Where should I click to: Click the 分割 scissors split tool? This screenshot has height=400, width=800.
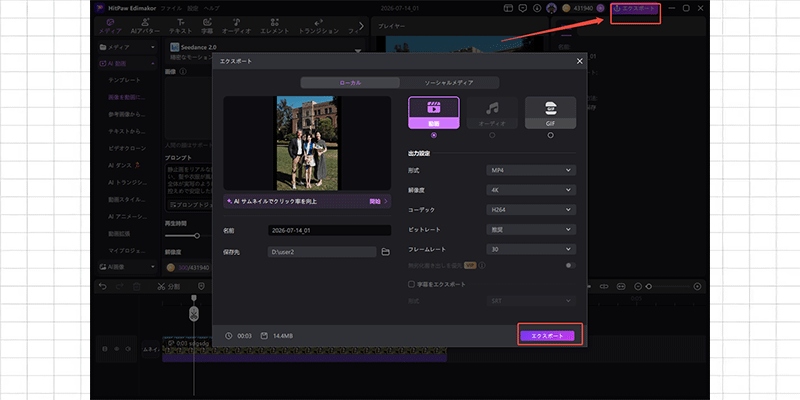click(x=168, y=287)
